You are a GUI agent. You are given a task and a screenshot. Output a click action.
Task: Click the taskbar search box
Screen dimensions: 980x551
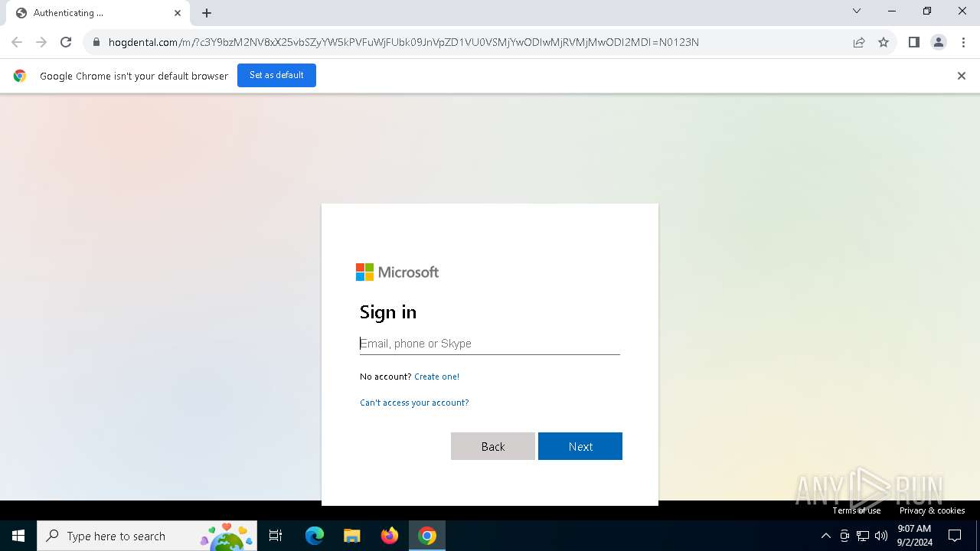(147, 536)
